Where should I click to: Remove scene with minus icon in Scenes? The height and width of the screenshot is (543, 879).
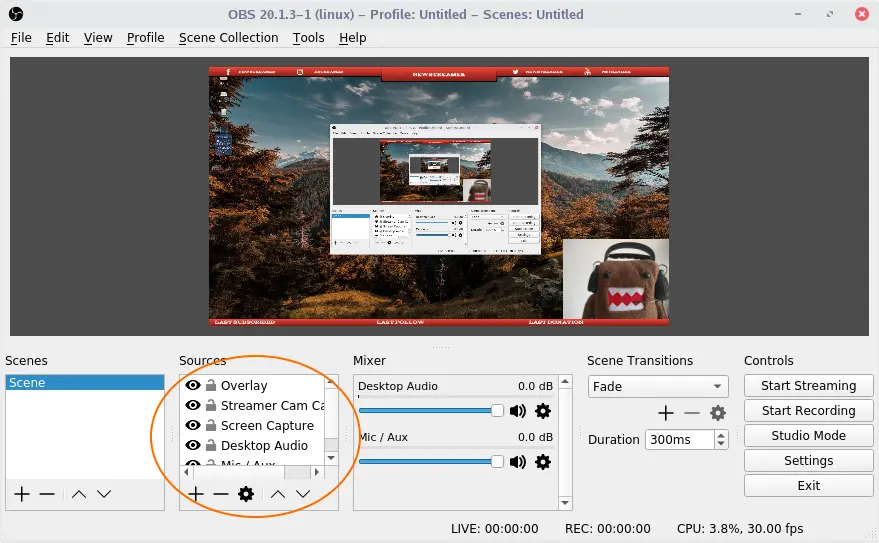point(47,494)
